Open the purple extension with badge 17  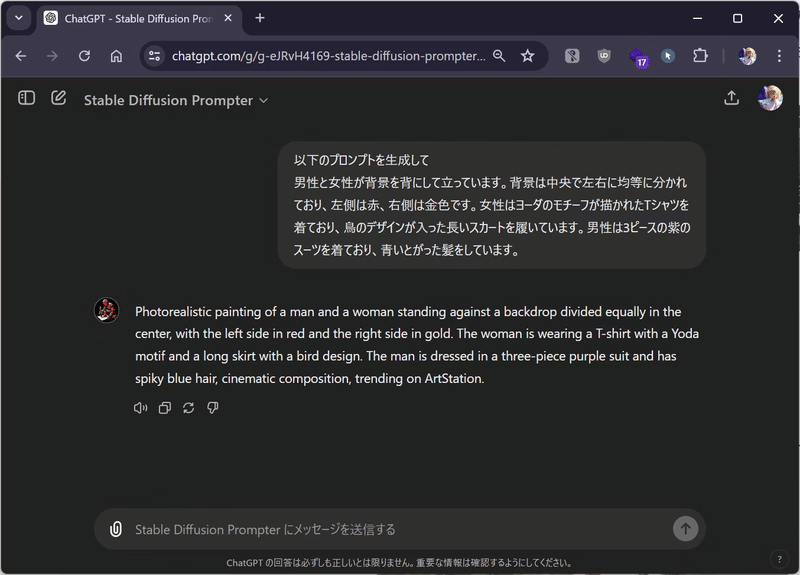coord(637,57)
